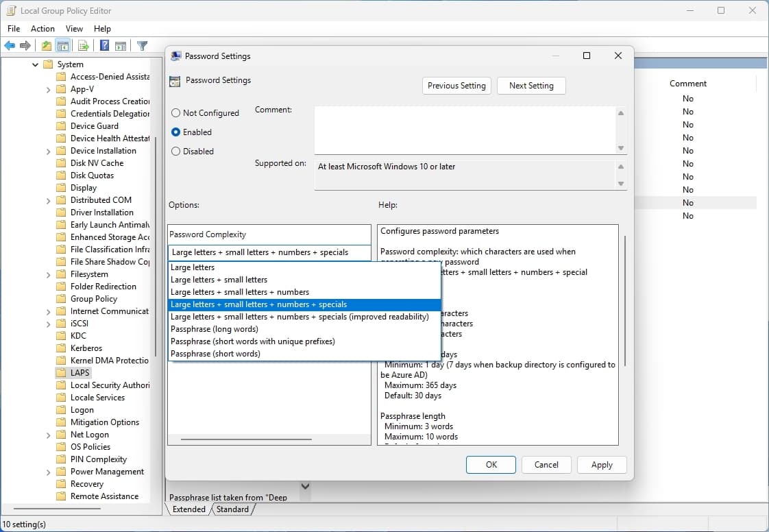
Task: Click the Forward arrow in toolbar
Action: (25, 46)
